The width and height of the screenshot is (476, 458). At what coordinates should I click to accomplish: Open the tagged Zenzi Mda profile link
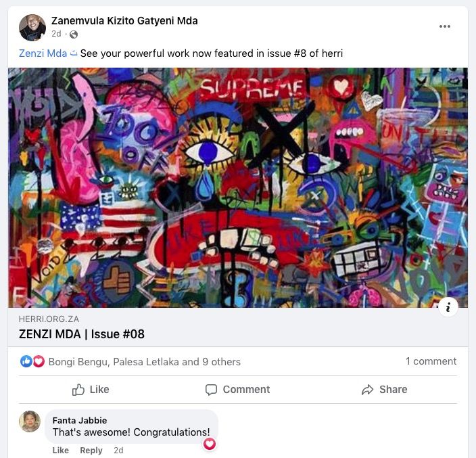(43, 53)
